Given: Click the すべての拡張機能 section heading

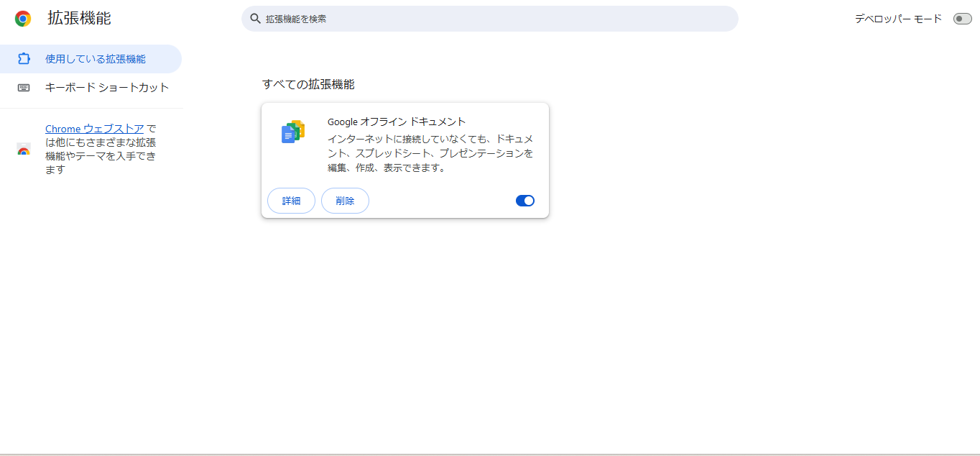Looking at the screenshot, I should pyautogui.click(x=308, y=84).
